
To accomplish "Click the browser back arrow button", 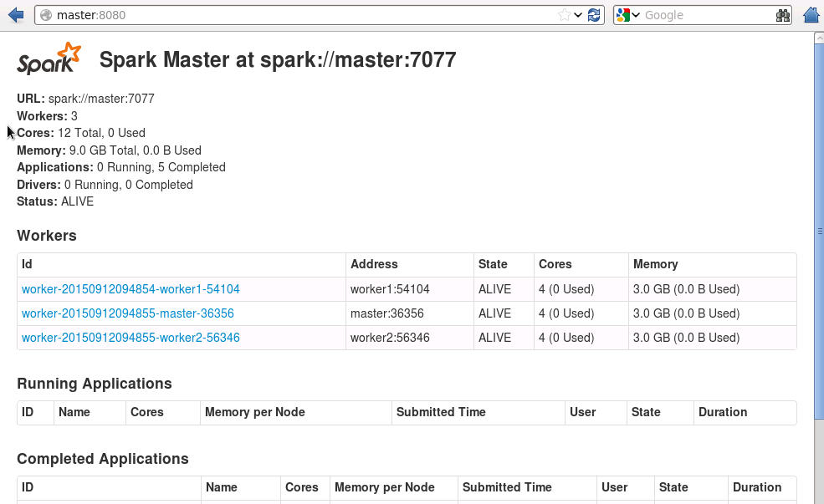I will tap(16, 15).
